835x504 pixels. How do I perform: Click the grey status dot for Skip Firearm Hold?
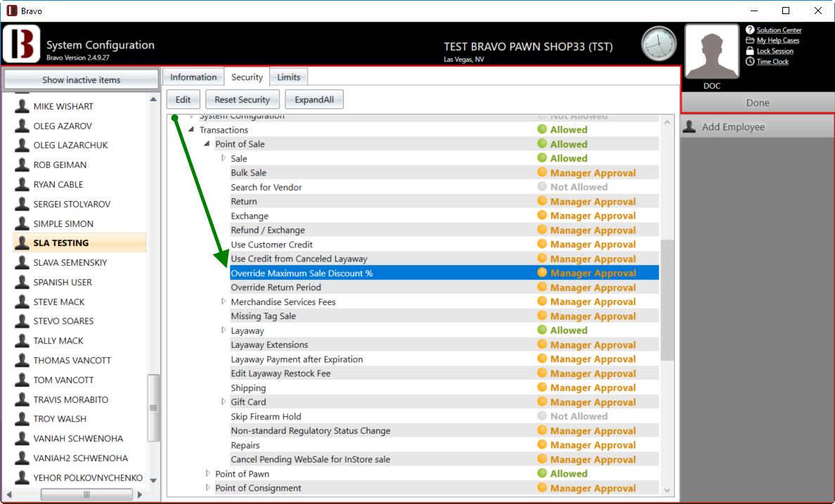(542, 415)
